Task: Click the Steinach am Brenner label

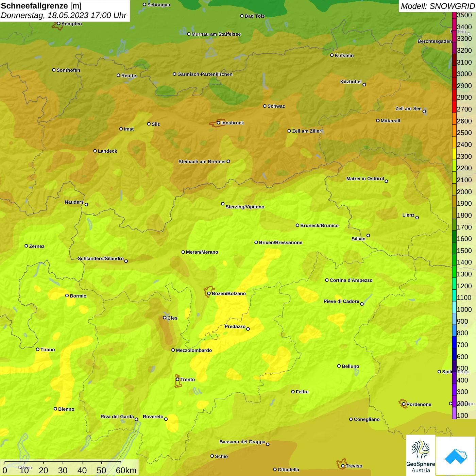Action: coord(202,161)
